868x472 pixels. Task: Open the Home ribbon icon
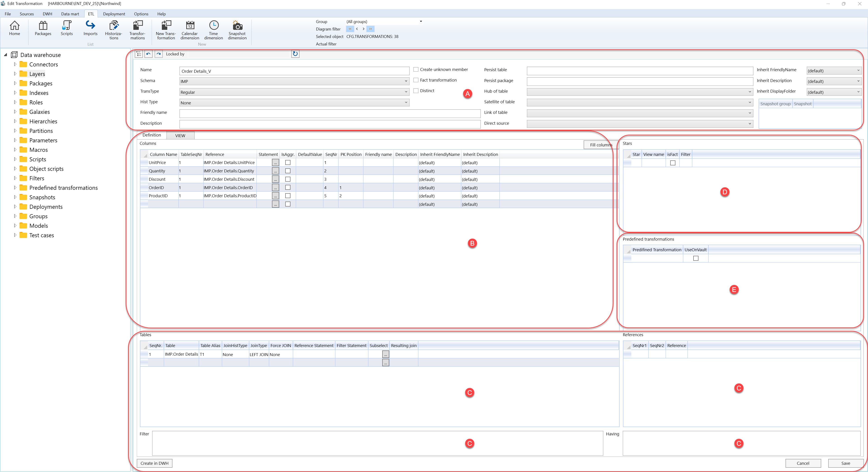[14, 28]
